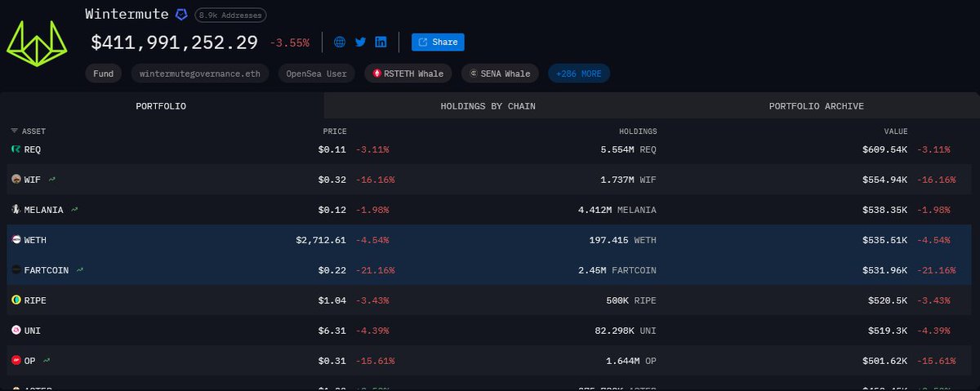Viewport: 980px width, 391px height.
Task: Open the LinkedIn profile icon
Action: click(381, 42)
